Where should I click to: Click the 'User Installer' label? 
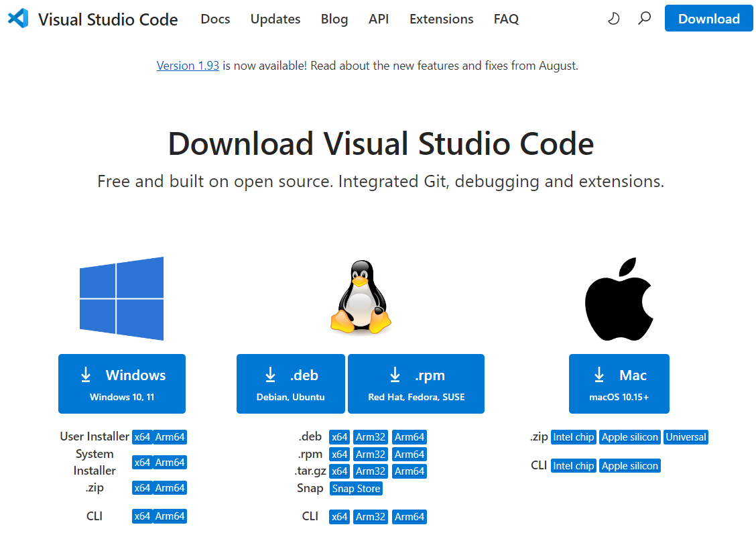tap(94, 436)
